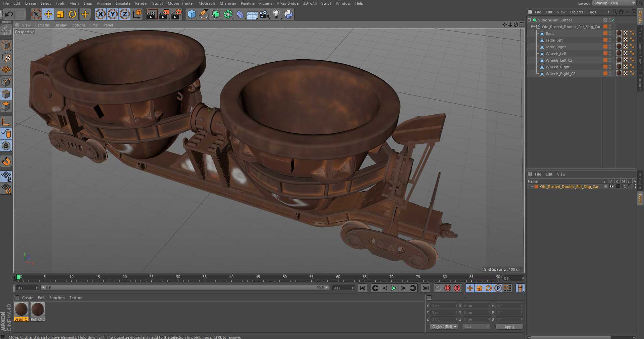Add Cube primitive object
644x339 pixels.
(x=192, y=14)
